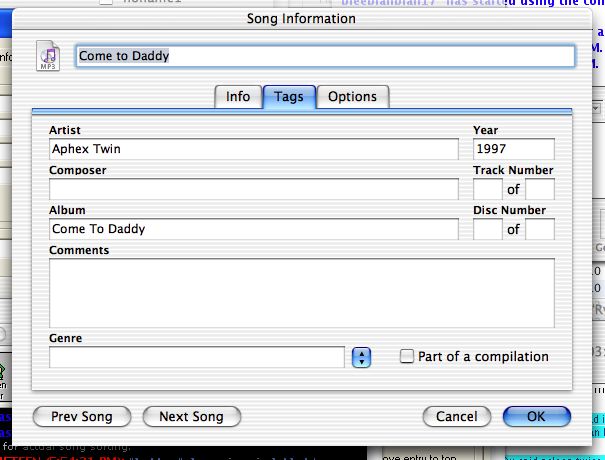Click the Genre text field

click(x=197, y=357)
